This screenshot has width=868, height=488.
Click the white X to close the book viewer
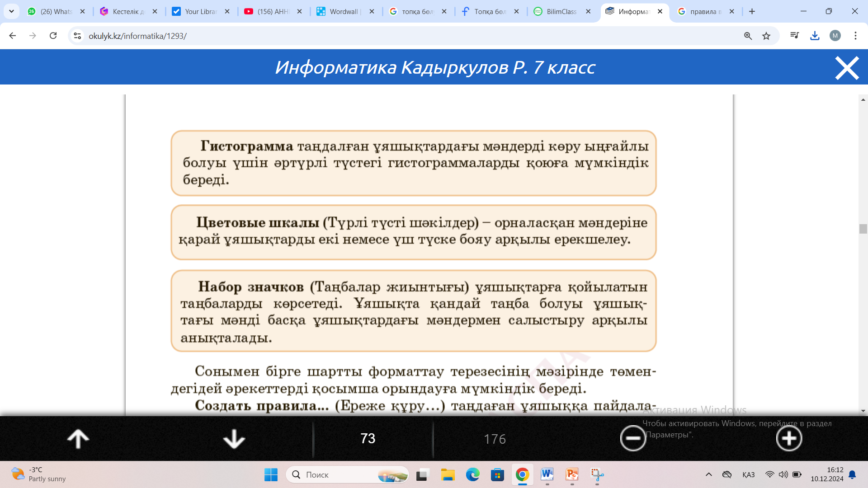click(x=846, y=68)
